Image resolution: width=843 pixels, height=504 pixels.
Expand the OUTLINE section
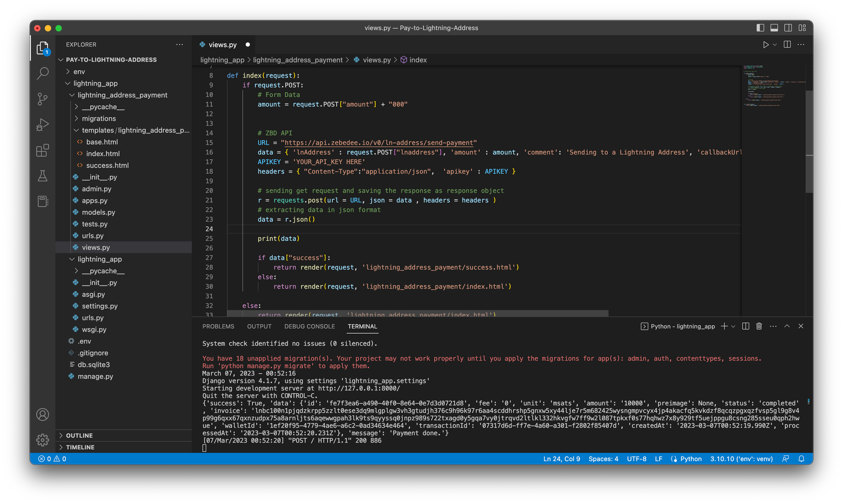point(79,435)
